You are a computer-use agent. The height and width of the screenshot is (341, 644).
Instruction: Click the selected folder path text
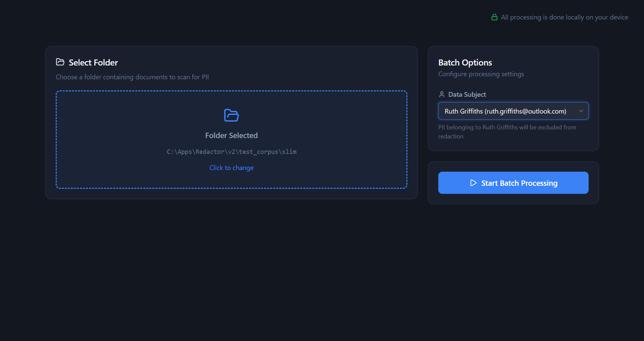[231, 152]
